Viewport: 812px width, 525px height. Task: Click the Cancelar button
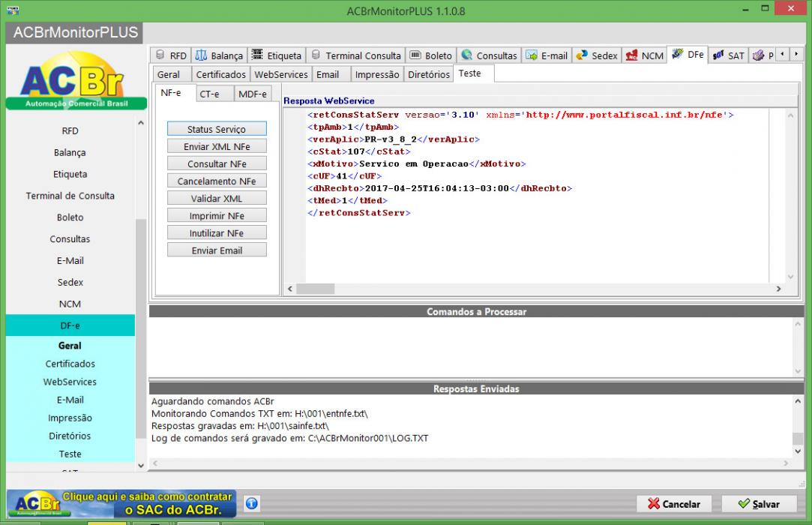674,504
